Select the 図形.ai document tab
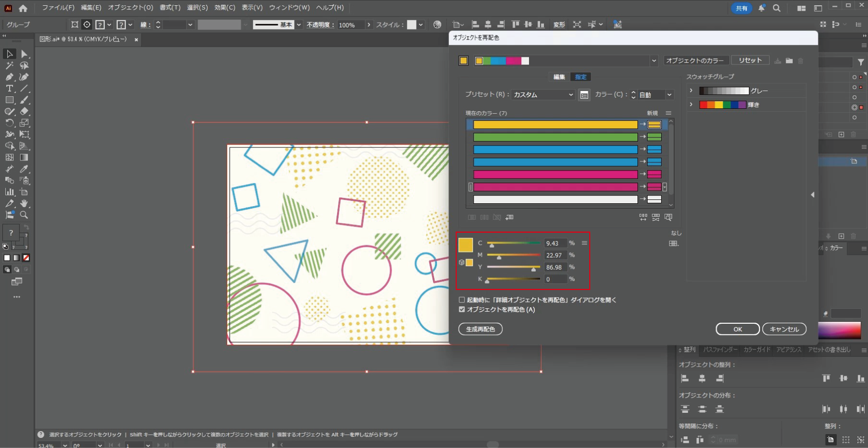The image size is (868, 448). pos(83,40)
